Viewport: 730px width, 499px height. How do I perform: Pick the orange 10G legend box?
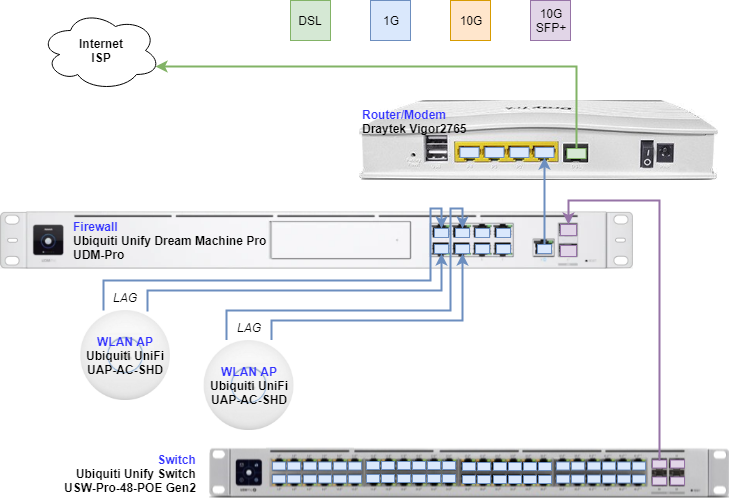pyautogui.click(x=470, y=20)
